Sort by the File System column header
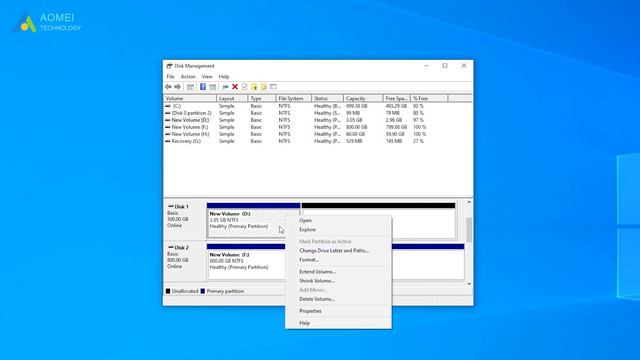Image resolution: width=640 pixels, height=360 pixels. tap(294, 98)
